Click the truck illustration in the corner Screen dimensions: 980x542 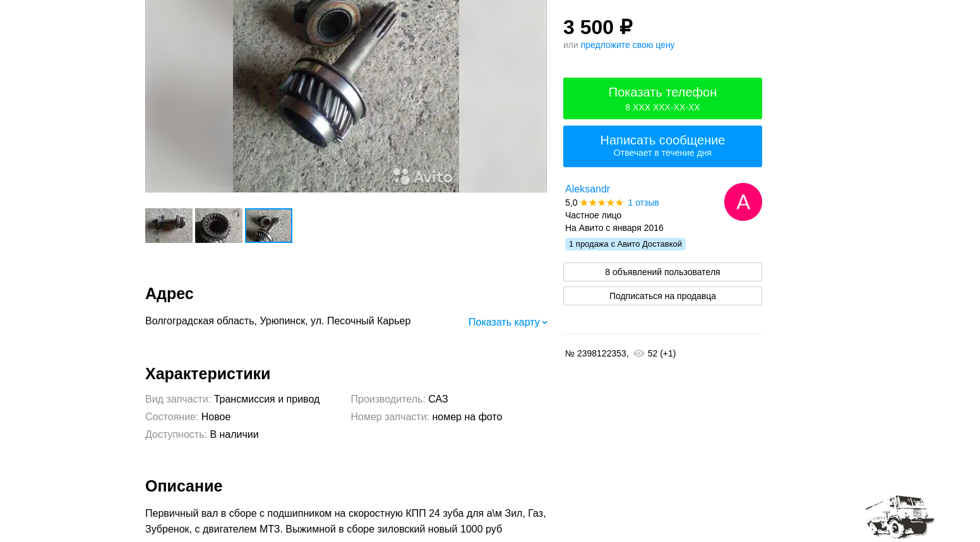point(900,517)
